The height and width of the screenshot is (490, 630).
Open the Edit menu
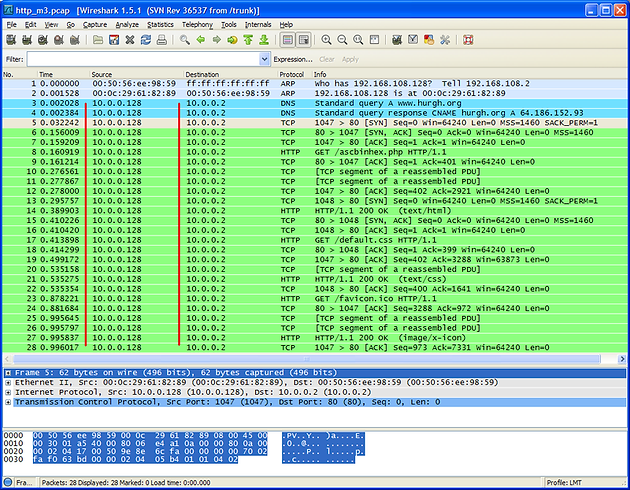31,24
